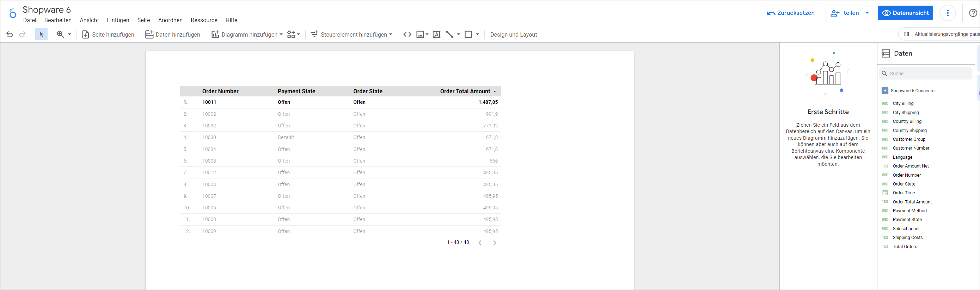
Task: Select the Order Amount Net field
Action: pyautogui.click(x=911, y=166)
